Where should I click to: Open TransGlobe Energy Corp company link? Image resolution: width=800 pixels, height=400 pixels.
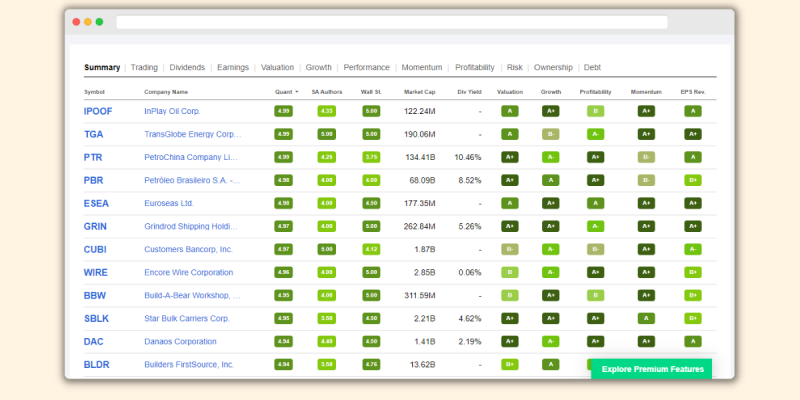pos(193,134)
